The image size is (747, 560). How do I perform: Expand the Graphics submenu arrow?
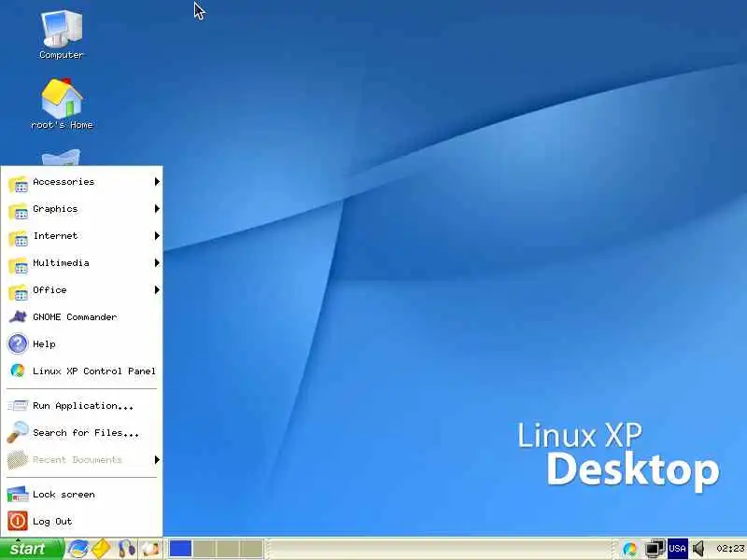[157, 208]
